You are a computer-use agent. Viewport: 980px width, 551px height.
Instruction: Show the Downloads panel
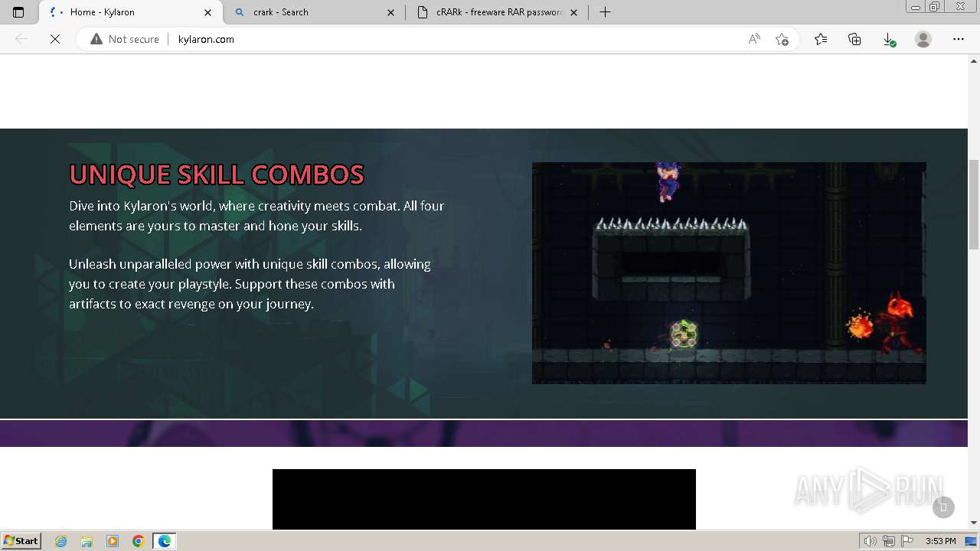889,39
